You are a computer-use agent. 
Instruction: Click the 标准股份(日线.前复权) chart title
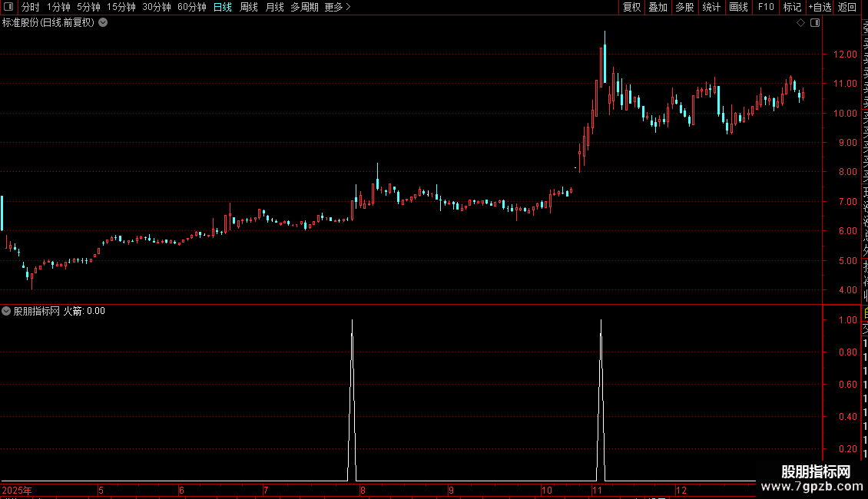pos(48,23)
